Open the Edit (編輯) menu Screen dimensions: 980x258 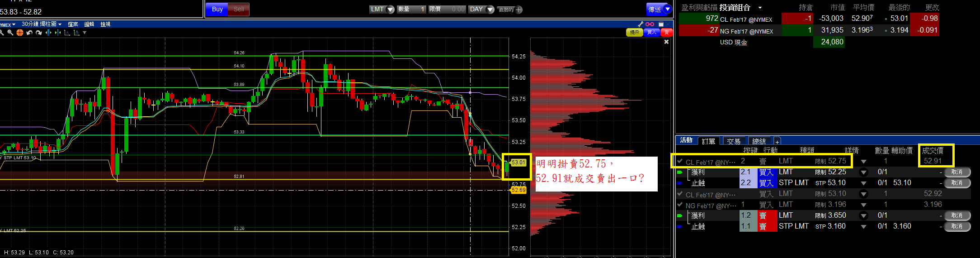pyautogui.click(x=89, y=24)
